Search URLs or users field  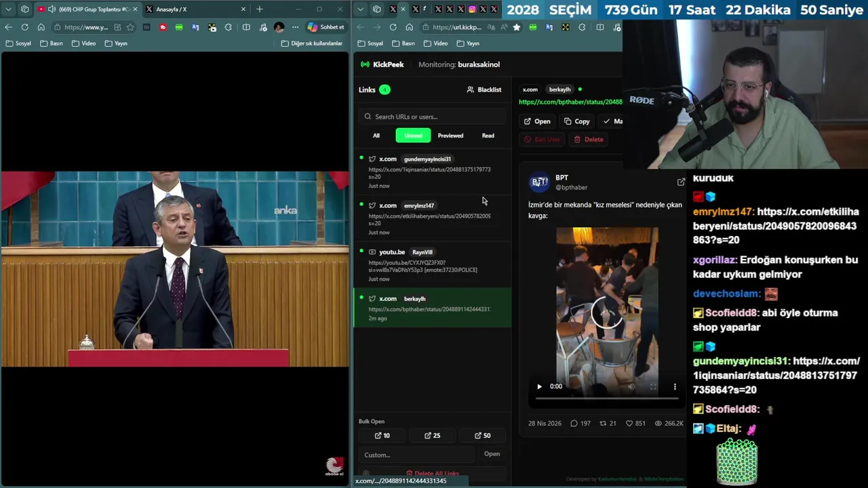tap(432, 117)
